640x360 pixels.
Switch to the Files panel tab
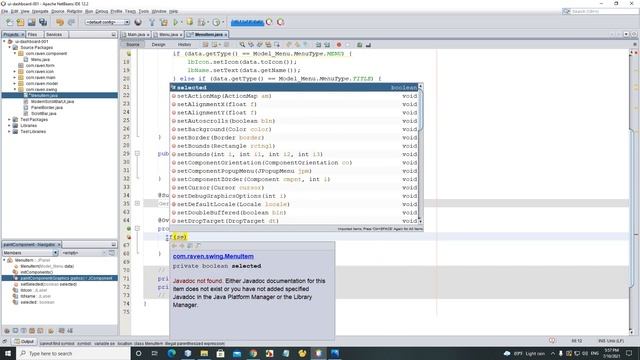pyautogui.click(x=33, y=35)
